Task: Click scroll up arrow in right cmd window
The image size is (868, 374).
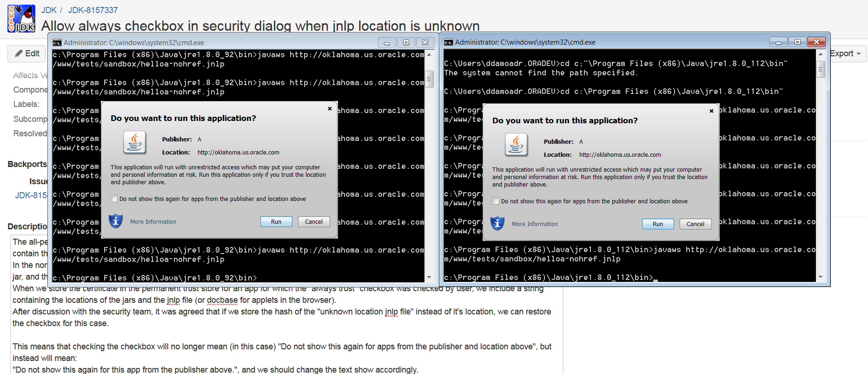Action: pyautogui.click(x=821, y=54)
